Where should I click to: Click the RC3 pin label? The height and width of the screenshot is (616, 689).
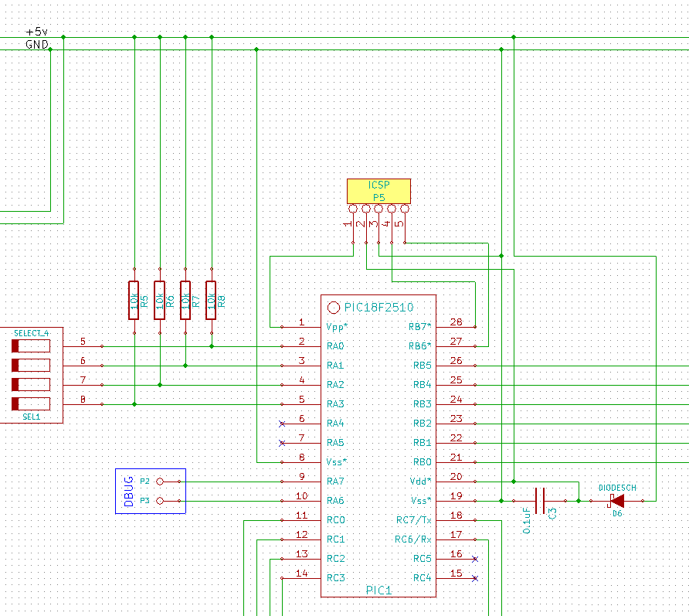pyautogui.click(x=336, y=578)
